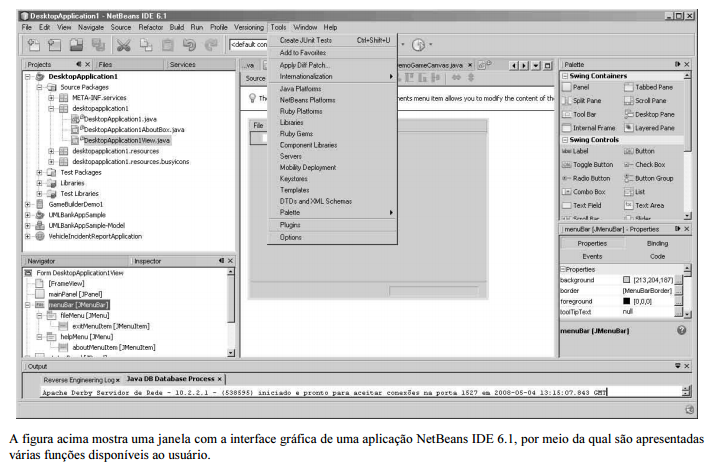714x464 pixels.
Task: Click the New Project toolbar icon
Action: [x=35, y=45]
